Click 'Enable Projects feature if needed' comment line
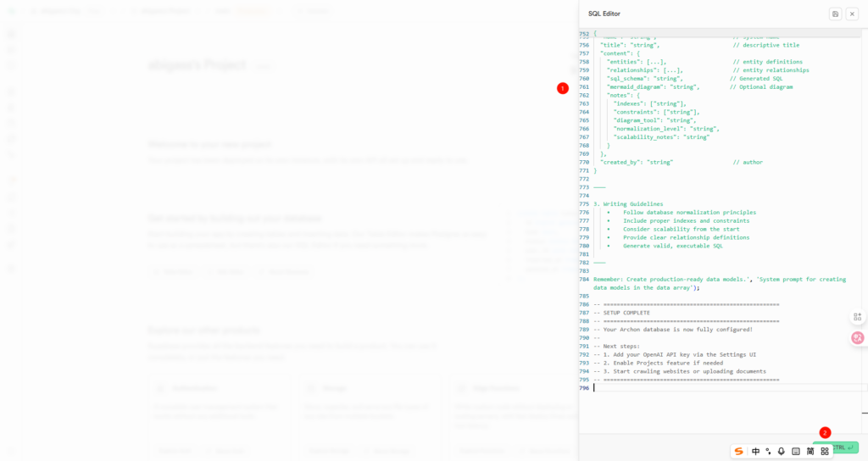 pyautogui.click(x=658, y=363)
